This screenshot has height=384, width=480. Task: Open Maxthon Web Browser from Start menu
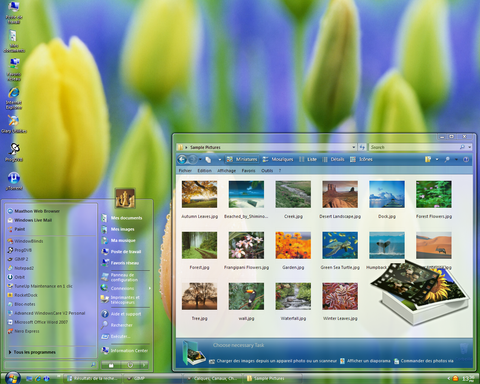point(33,211)
